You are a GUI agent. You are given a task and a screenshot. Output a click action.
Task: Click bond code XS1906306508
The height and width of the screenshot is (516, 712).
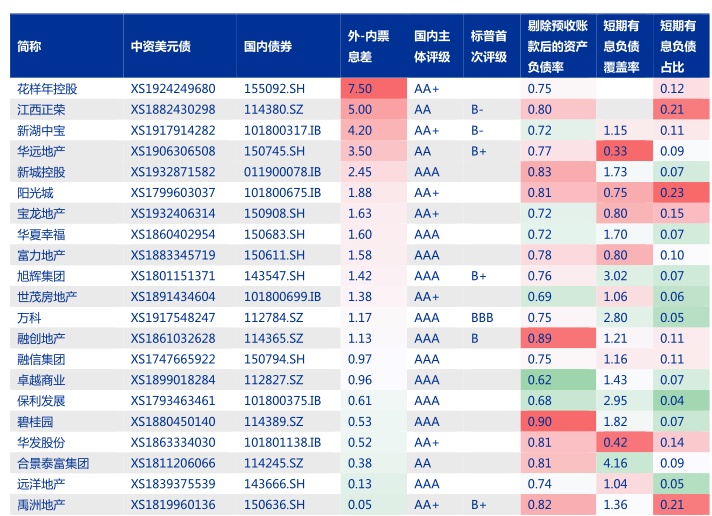pos(173,151)
